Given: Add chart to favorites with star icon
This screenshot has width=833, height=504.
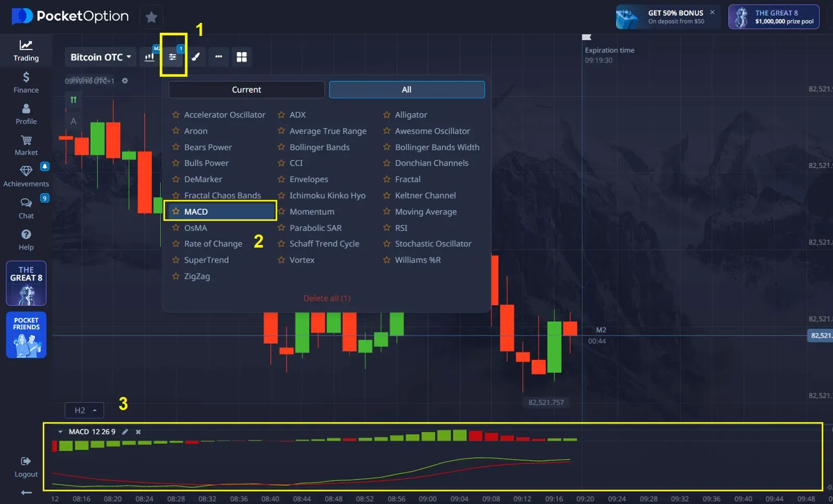Looking at the screenshot, I should [x=152, y=17].
